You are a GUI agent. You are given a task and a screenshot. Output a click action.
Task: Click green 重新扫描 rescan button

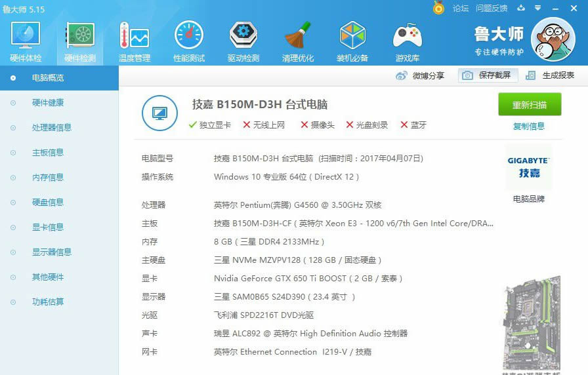(x=530, y=104)
